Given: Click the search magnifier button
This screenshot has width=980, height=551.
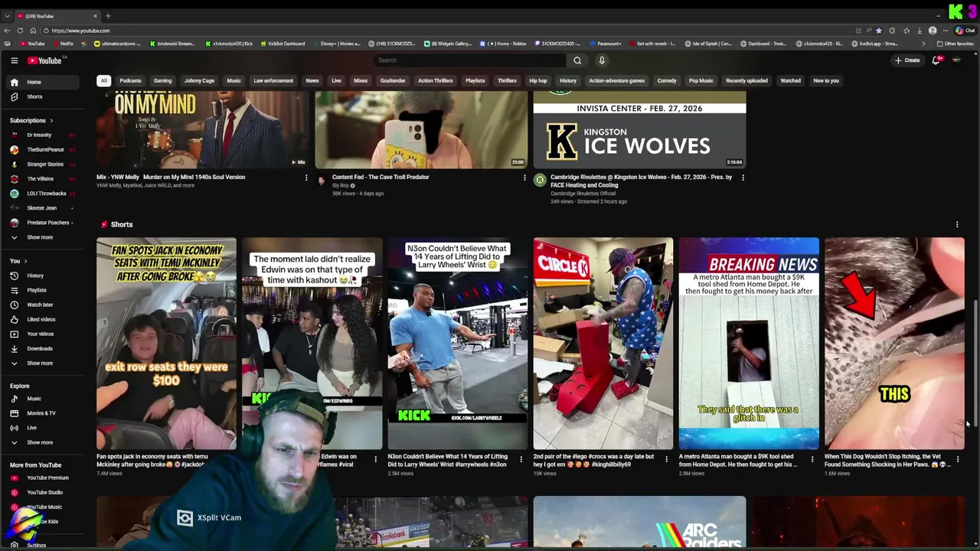Looking at the screenshot, I should [x=577, y=60].
